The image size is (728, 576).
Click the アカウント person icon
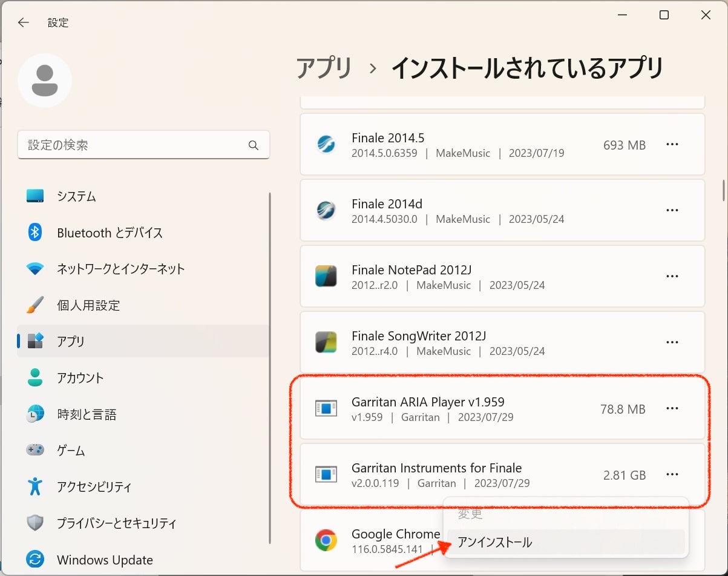tap(35, 377)
